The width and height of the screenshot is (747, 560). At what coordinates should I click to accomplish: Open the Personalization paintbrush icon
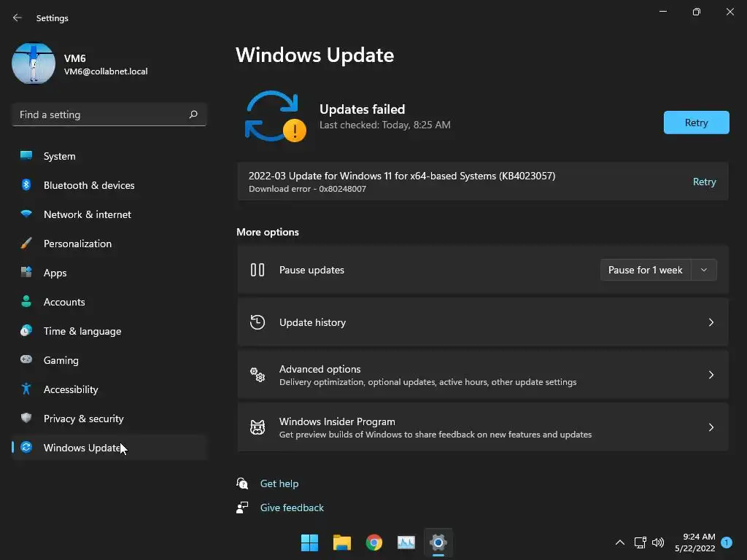point(26,244)
